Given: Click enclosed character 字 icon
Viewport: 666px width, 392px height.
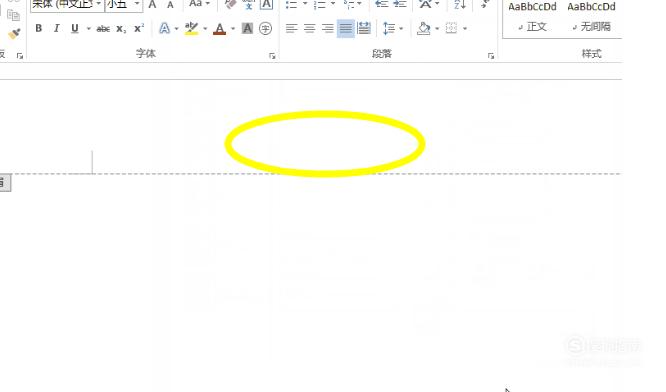Looking at the screenshot, I should pos(265,28).
